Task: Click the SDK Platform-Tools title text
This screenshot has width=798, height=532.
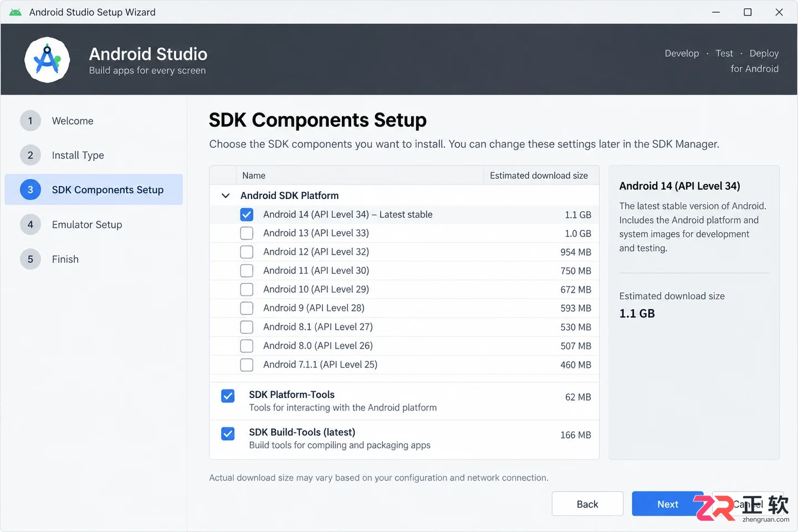Action: point(291,395)
